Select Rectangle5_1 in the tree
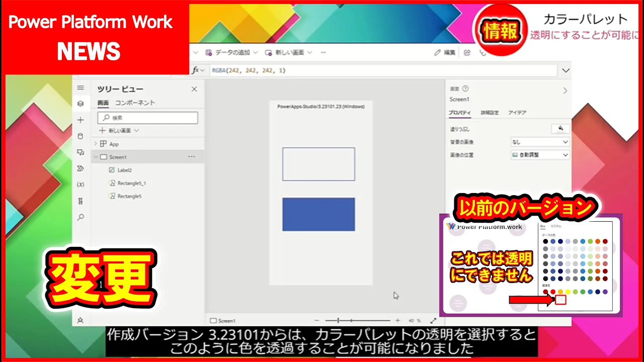Image resolution: width=644 pixels, height=362 pixels. [131, 183]
